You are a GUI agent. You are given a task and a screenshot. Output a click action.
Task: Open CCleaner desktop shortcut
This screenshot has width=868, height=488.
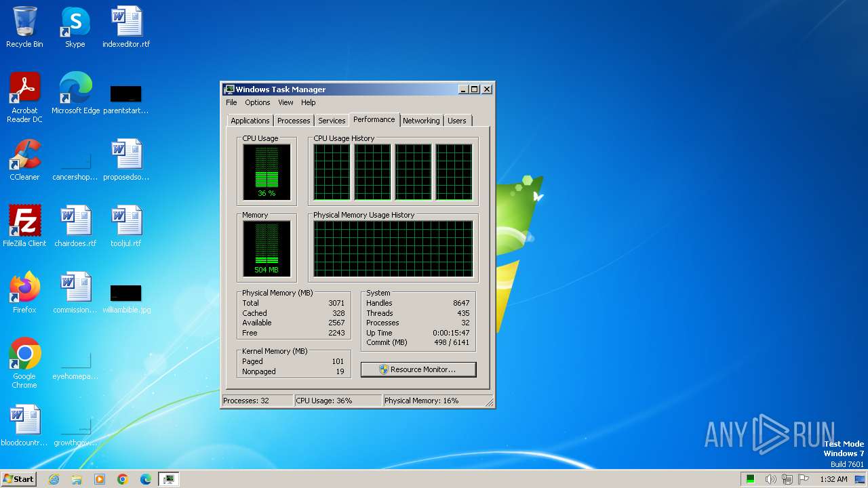tap(24, 160)
